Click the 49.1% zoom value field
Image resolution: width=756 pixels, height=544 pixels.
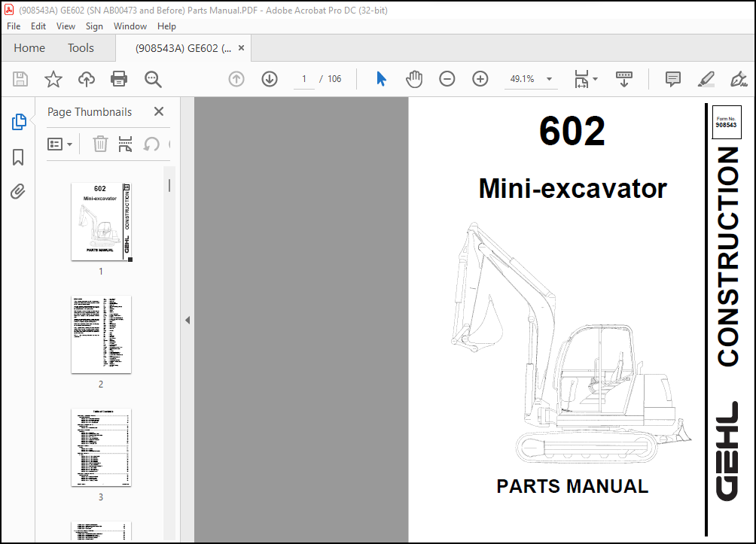522,79
